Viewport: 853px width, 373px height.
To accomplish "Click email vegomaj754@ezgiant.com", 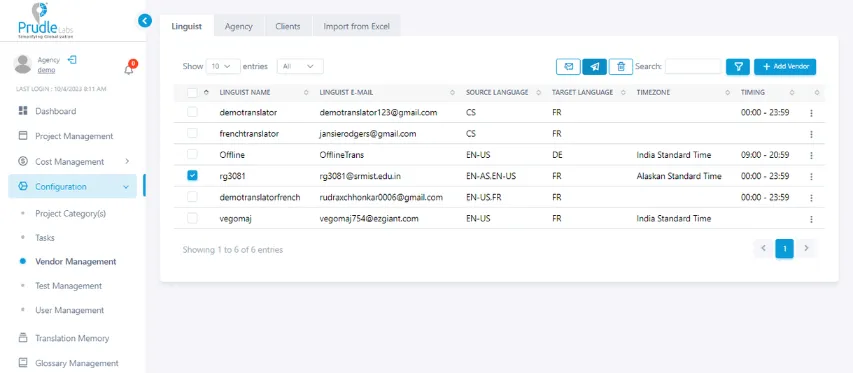I will click(x=369, y=219).
